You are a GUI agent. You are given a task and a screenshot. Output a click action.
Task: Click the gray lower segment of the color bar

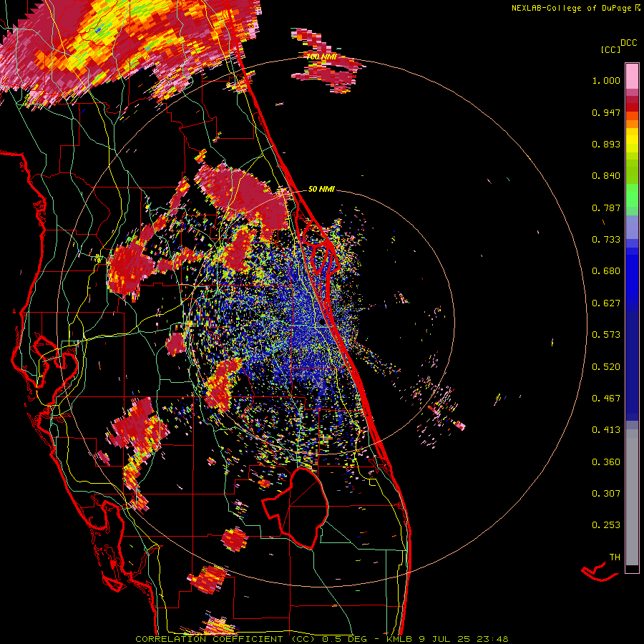[x=632, y=497]
